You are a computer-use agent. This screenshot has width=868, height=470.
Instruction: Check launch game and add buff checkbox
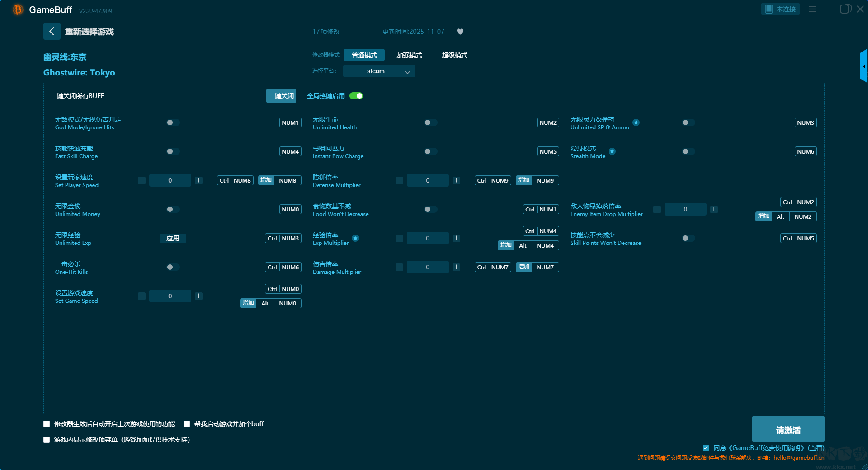[x=187, y=424]
